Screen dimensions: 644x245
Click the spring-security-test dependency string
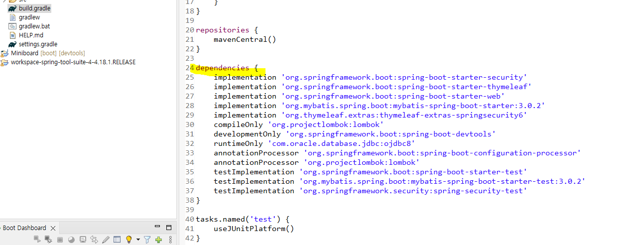(x=413, y=191)
